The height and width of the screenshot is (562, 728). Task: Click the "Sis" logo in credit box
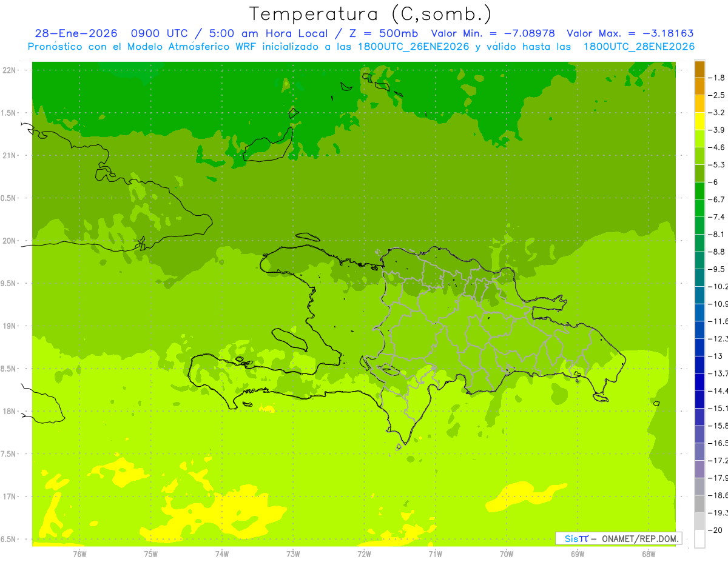pos(571,538)
